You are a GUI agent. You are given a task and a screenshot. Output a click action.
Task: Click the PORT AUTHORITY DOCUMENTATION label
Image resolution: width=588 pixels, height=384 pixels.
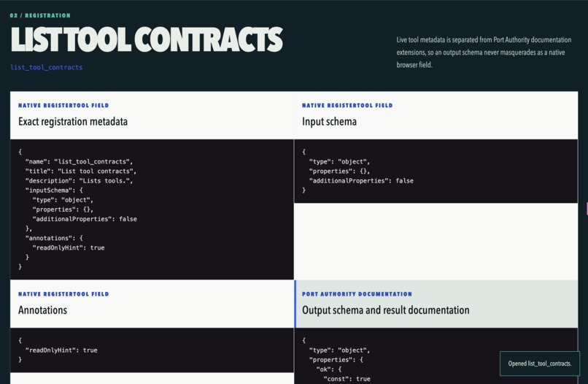(357, 294)
